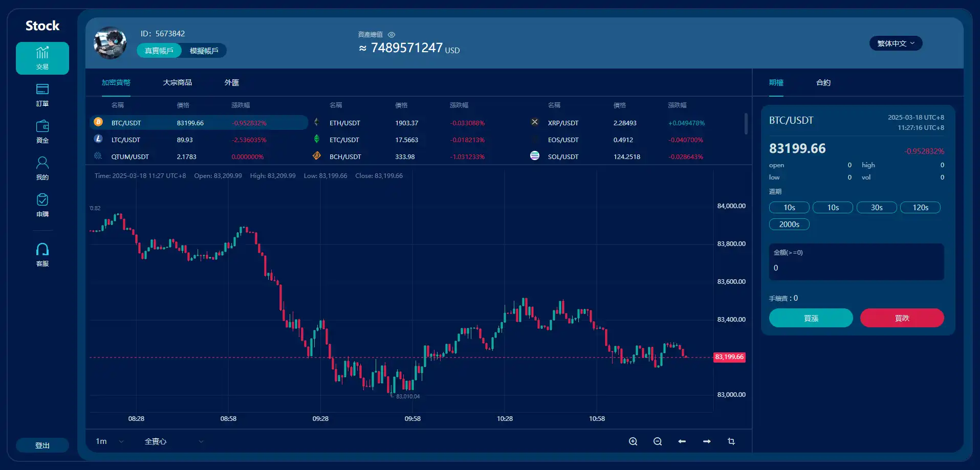Click the XRP coin icon
This screenshot has height=470, width=980.
(535, 122)
